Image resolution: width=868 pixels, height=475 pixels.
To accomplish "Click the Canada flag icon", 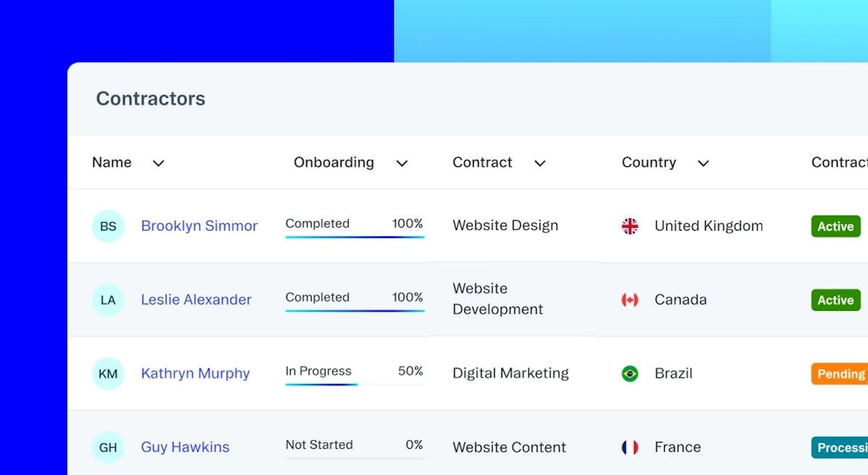I will 629,299.
